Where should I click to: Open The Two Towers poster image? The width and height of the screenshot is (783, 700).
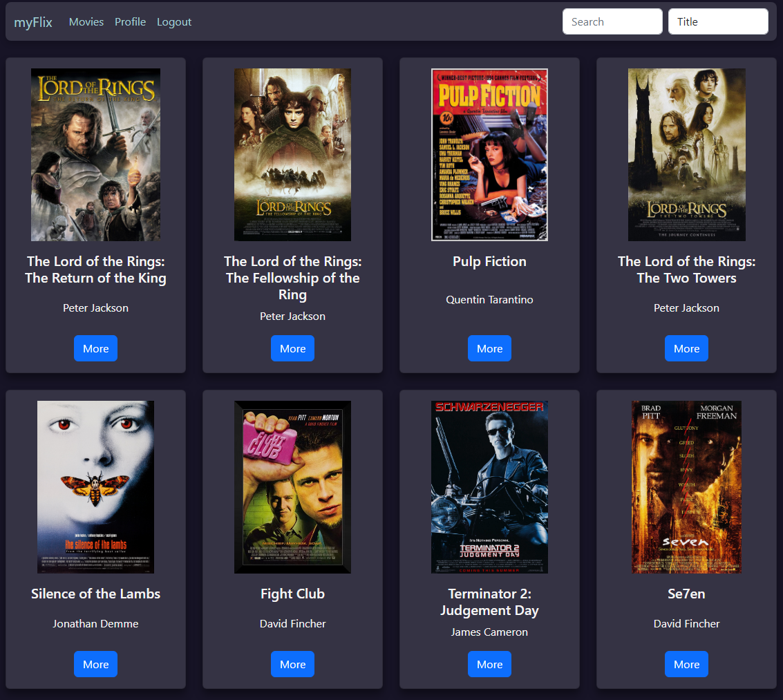click(686, 155)
